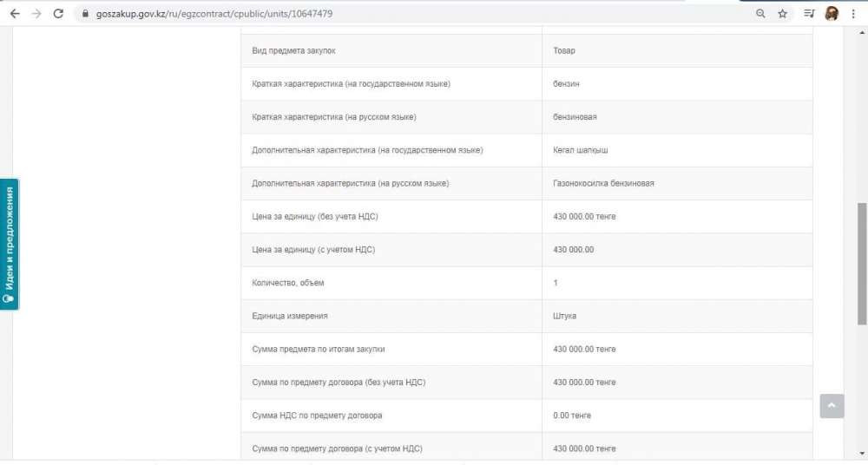The width and height of the screenshot is (868, 465).
Task: Click the browser Back arrow
Action: (x=15, y=14)
